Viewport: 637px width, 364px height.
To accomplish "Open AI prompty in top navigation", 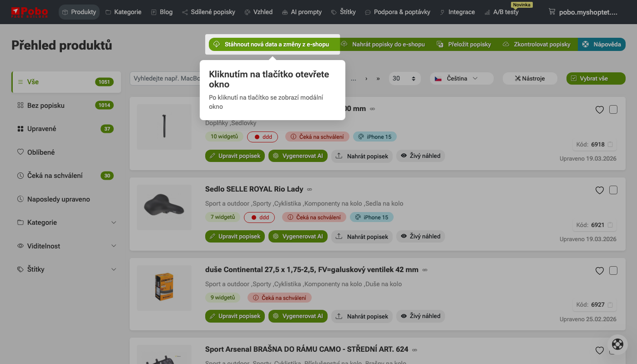I will (302, 12).
